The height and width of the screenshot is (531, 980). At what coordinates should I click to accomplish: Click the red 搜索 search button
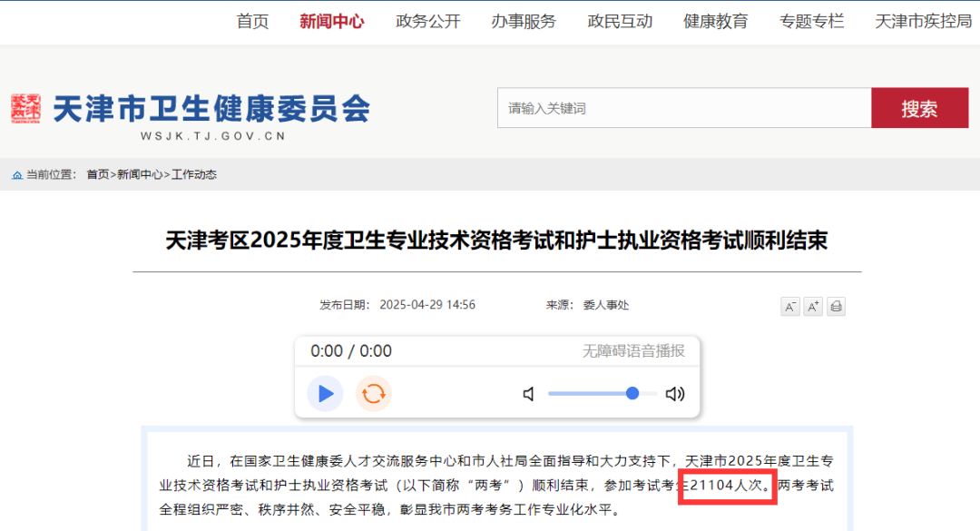(x=919, y=108)
